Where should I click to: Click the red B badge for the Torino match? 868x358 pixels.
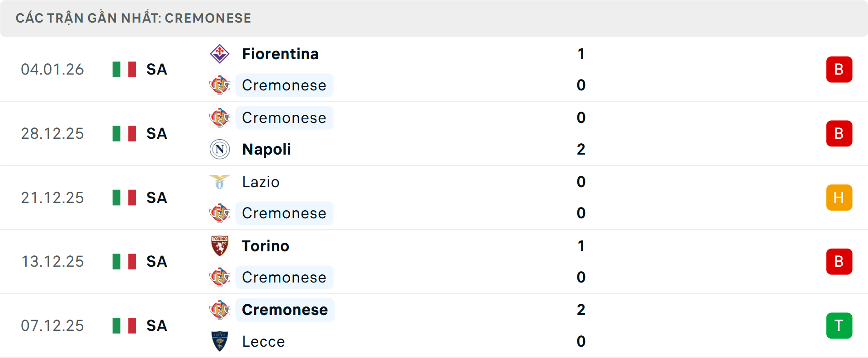pyautogui.click(x=839, y=261)
